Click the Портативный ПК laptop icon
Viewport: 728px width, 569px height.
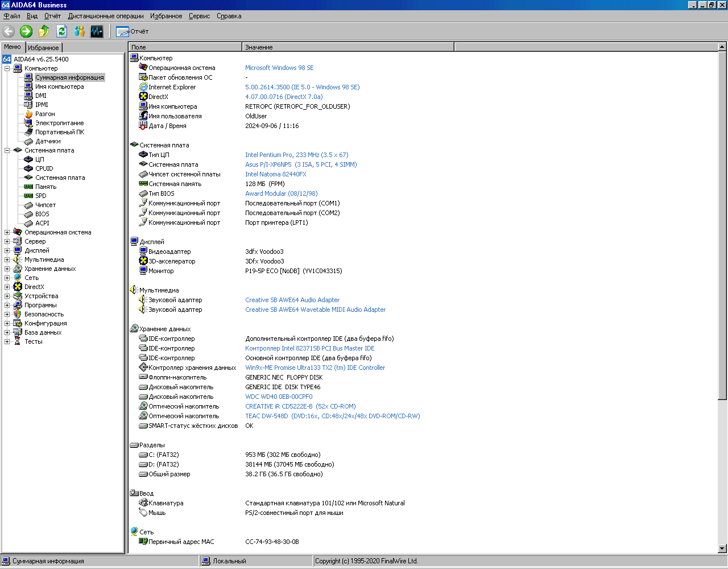28,132
